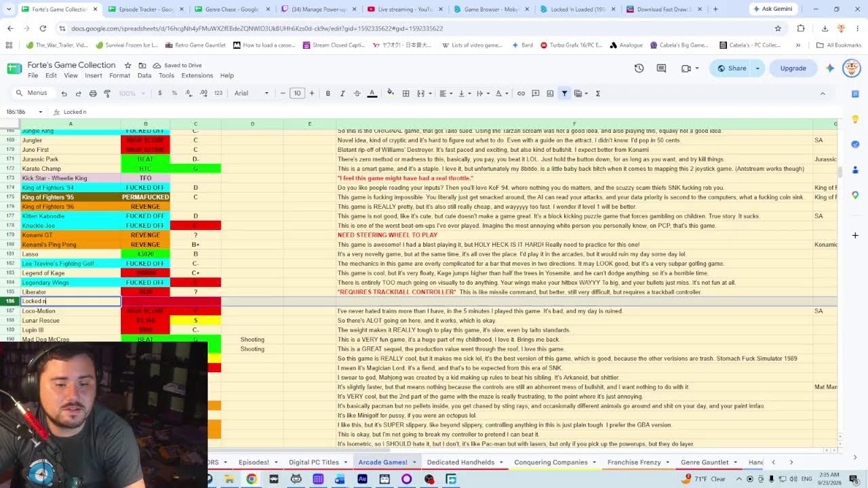Image resolution: width=868 pixels, height=488 pixels.
Task: Apply currency format with dollar icon
Action: pyautogui.click(x=160, y=94)
